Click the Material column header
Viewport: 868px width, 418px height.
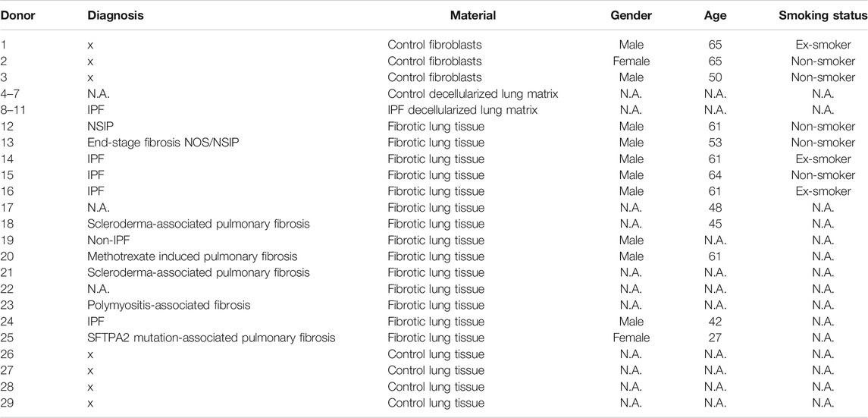(473, 15)
